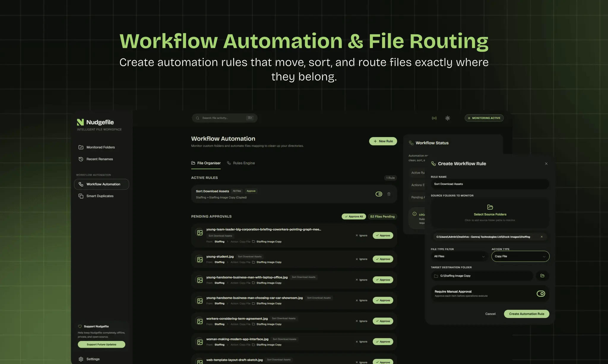608x364 pixels.
Task: Browse for target destination folder
Action: [x=542, y=276]
